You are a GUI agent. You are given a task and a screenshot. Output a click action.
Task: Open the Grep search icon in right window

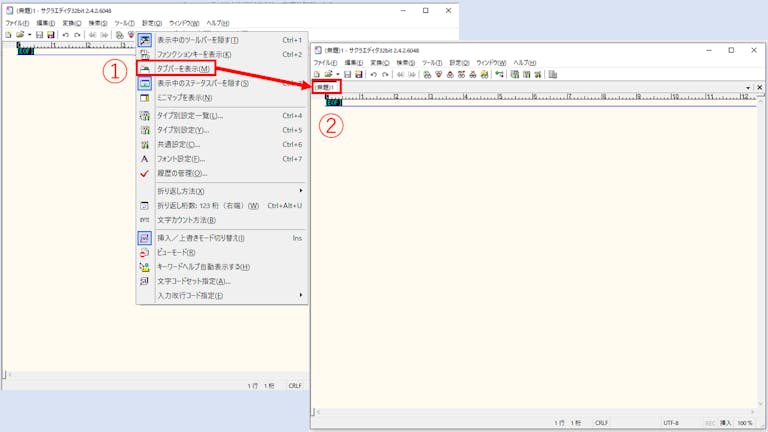tap(484, 74)
